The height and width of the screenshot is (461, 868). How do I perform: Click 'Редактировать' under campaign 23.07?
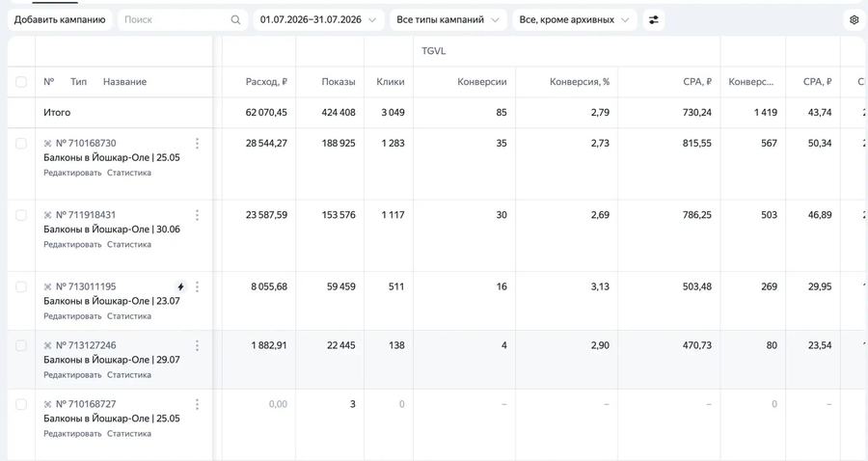point(72,316)
